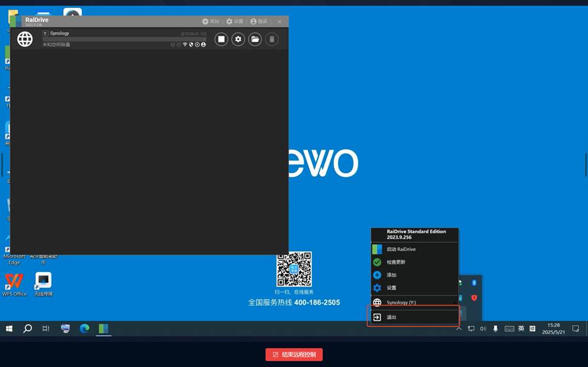Toggle the 英 input language indicator
Screen dimensions: 588x367
521,328
